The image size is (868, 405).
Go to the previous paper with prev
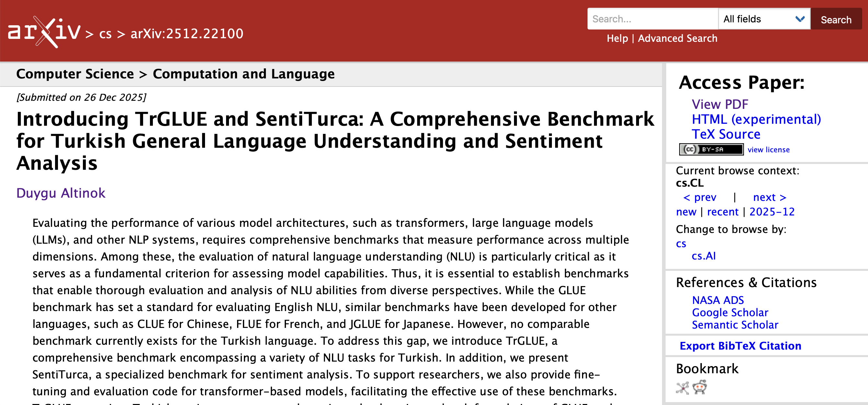click(700, 197)
